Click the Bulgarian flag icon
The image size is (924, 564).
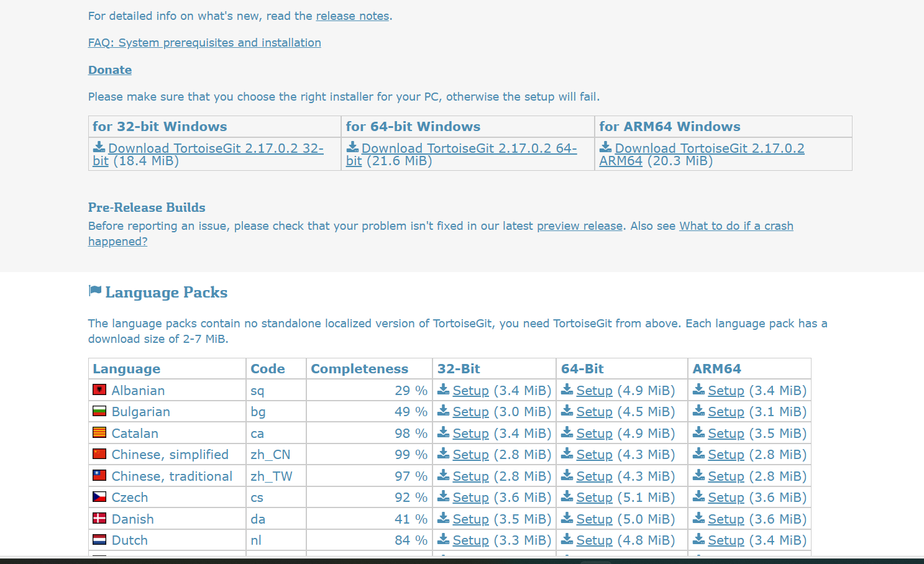coord(99,411)
